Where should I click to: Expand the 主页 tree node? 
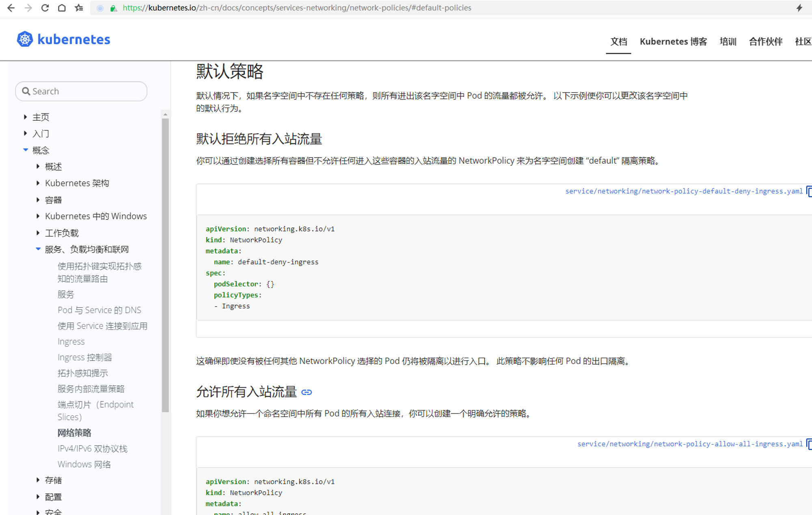[x=26, y=117]
